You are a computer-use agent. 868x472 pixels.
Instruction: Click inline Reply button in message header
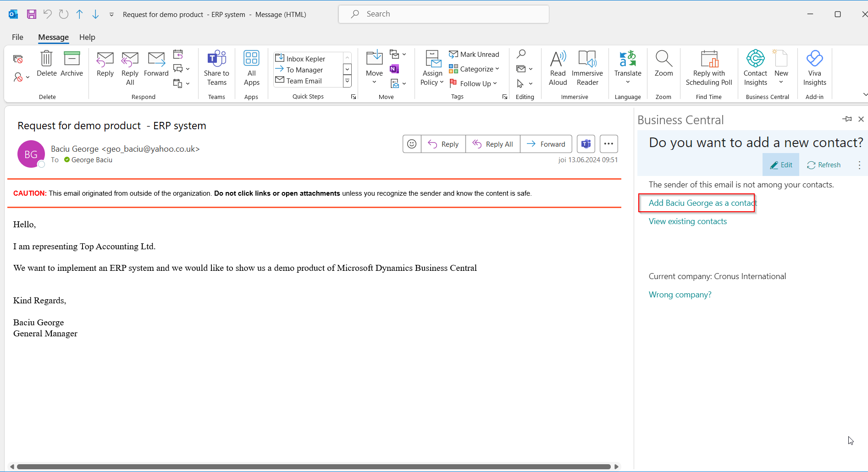[443, 144]
